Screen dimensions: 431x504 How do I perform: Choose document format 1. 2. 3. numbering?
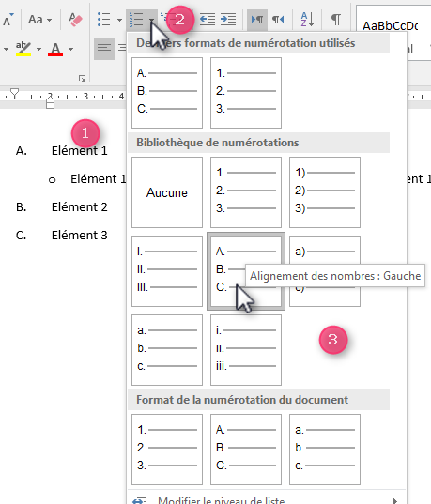pos(167,450)
